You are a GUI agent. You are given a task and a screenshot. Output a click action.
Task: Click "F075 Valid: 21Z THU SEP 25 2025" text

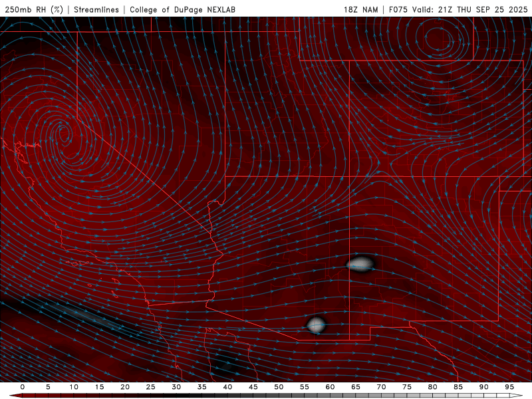(x=458, y=9)
